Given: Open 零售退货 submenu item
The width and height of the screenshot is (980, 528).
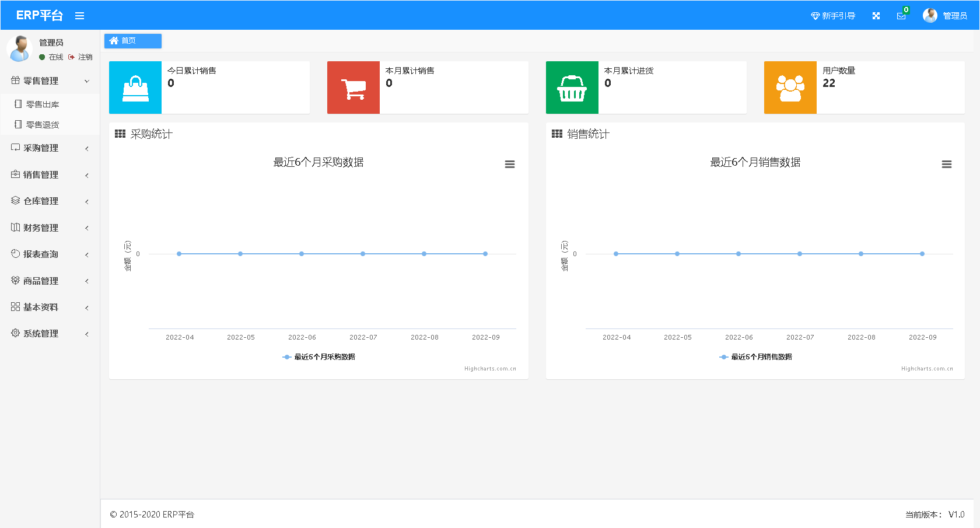Looking at the screenshot, I should click(42, 125).
